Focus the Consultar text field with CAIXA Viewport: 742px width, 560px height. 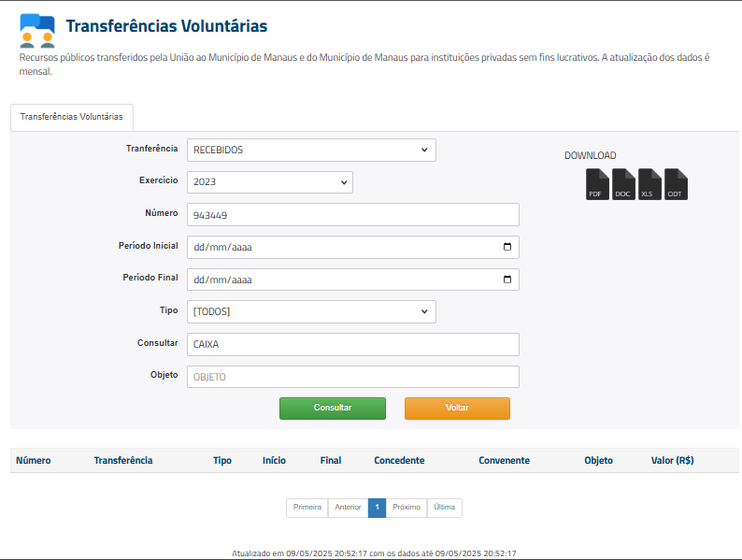(x=353, y=345)
